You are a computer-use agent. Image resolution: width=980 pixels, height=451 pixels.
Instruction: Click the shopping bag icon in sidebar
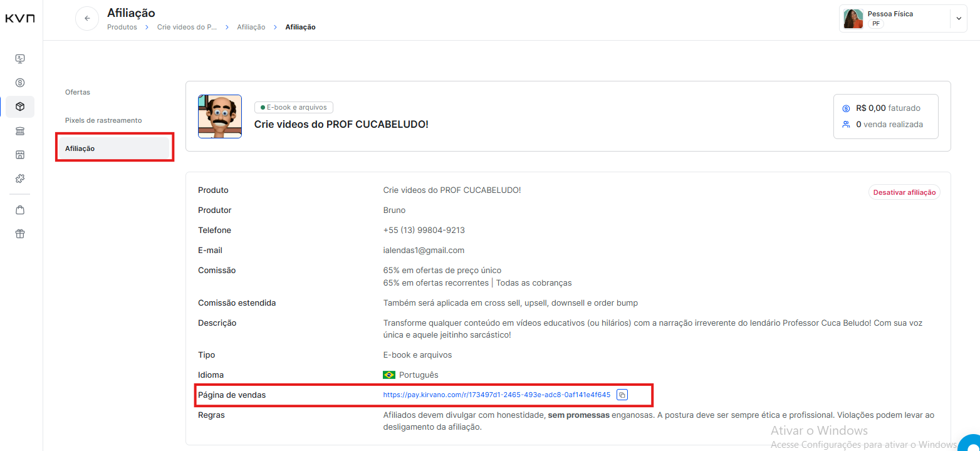tap(20, 210)
